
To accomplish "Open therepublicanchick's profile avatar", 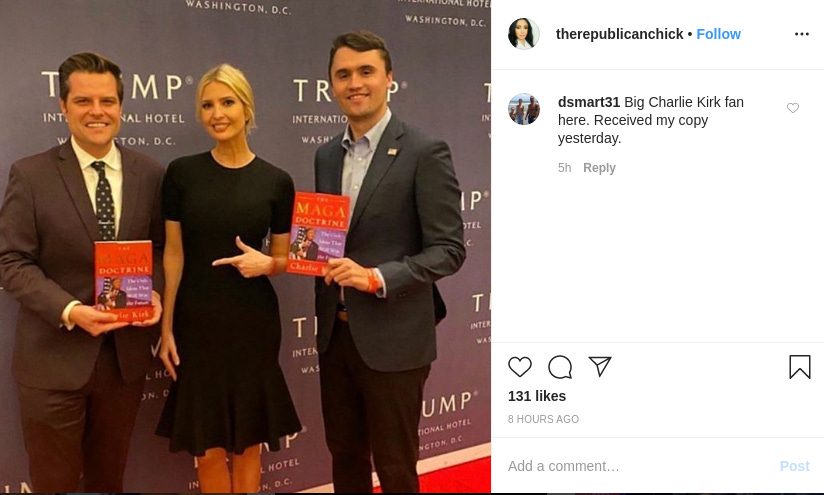I will point(523,34).
